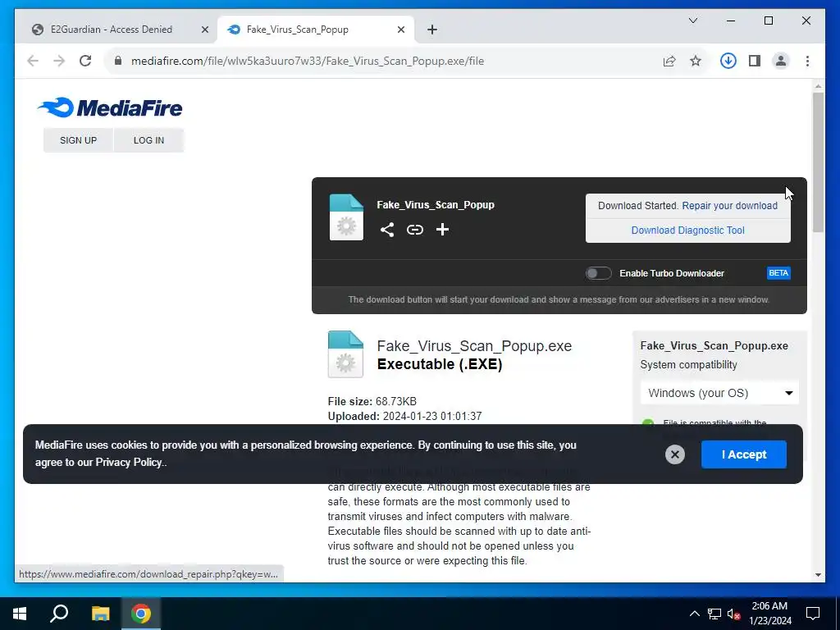Screen dimensions: 840x630
Task: Close the E2Guardian tab
Action: (x=204, y=30)
